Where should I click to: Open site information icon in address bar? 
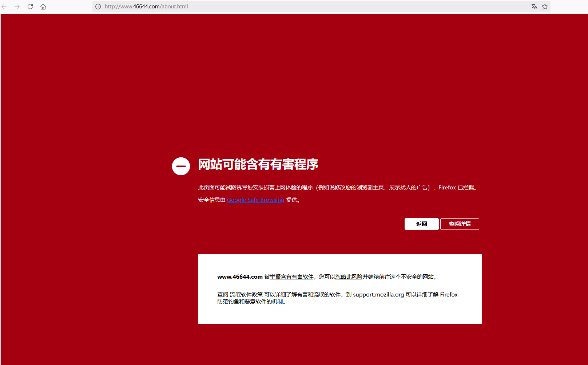[98, 7]
